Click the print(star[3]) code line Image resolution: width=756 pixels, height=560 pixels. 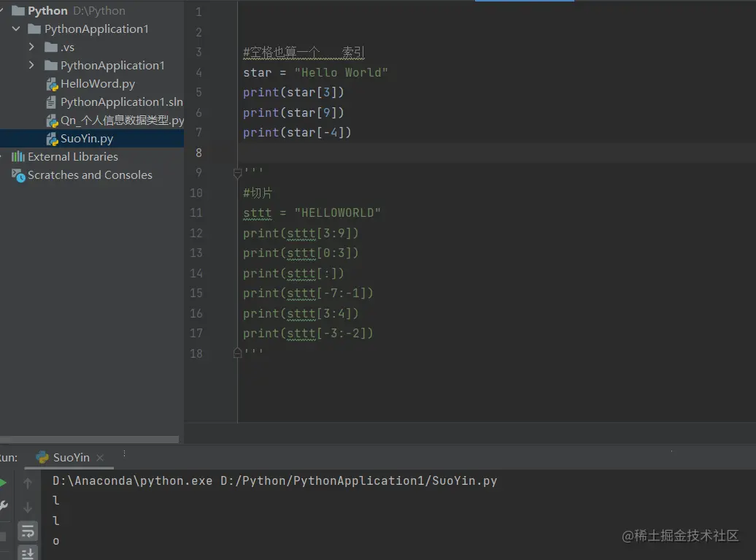tap(293, 93)
